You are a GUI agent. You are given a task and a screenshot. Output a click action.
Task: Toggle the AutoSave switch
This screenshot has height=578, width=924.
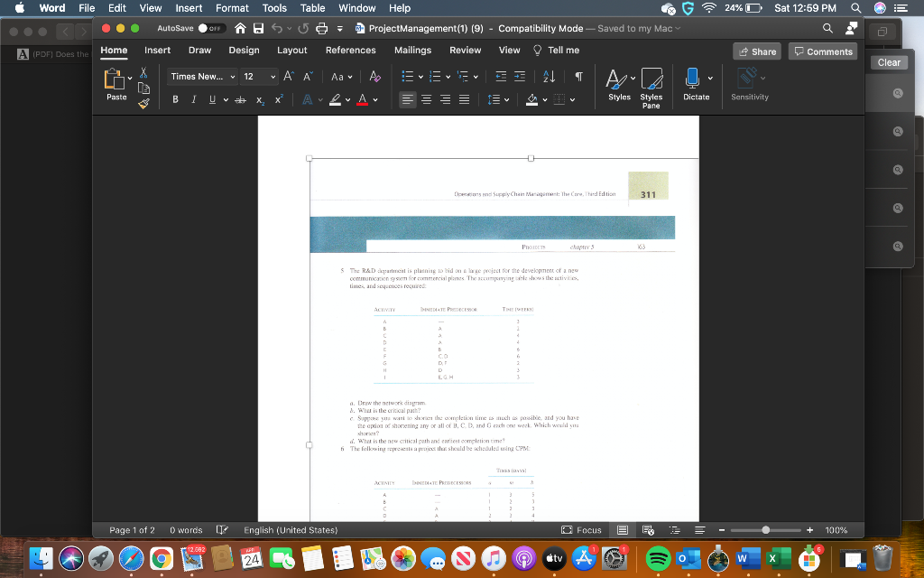click(x=210, y=29)
